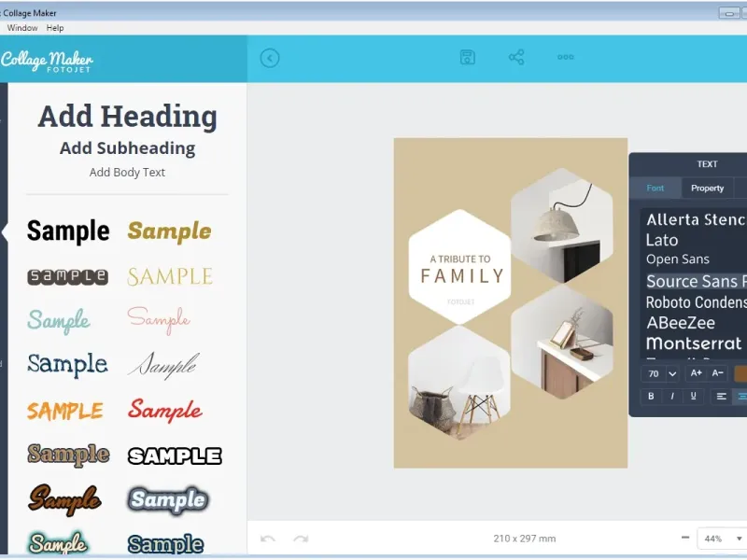Select the navy outlined Sample at bottom
The image size is (747, 560).
pos(166,544)
